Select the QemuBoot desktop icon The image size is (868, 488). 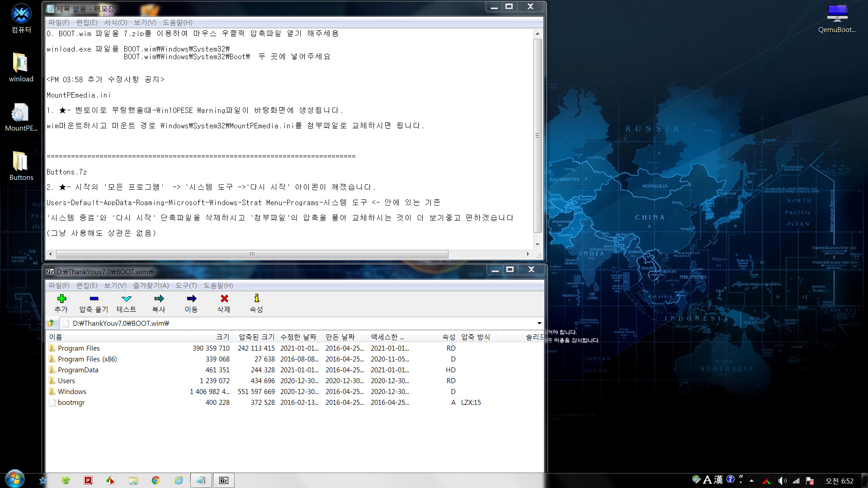(x=837, y=19)
